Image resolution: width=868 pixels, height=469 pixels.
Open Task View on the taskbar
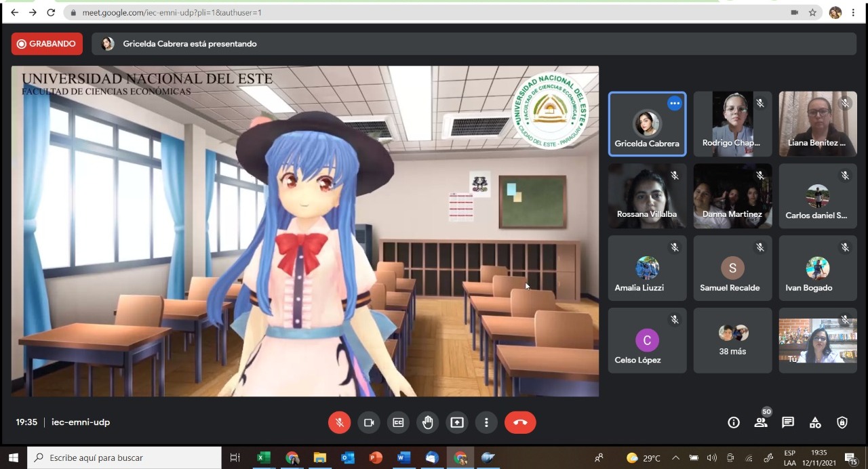[x=235, y=457]
